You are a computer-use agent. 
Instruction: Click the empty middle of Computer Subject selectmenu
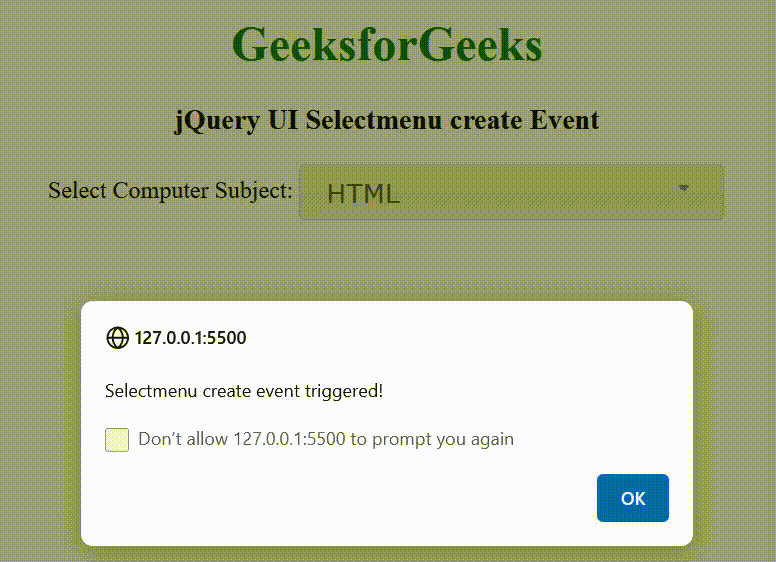[534, 192]
